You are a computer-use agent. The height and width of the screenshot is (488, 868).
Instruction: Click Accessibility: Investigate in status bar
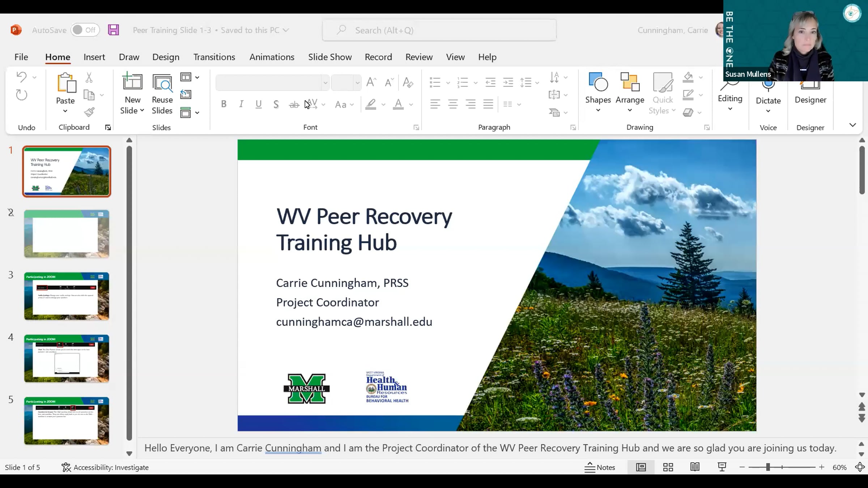coord(105,467)
